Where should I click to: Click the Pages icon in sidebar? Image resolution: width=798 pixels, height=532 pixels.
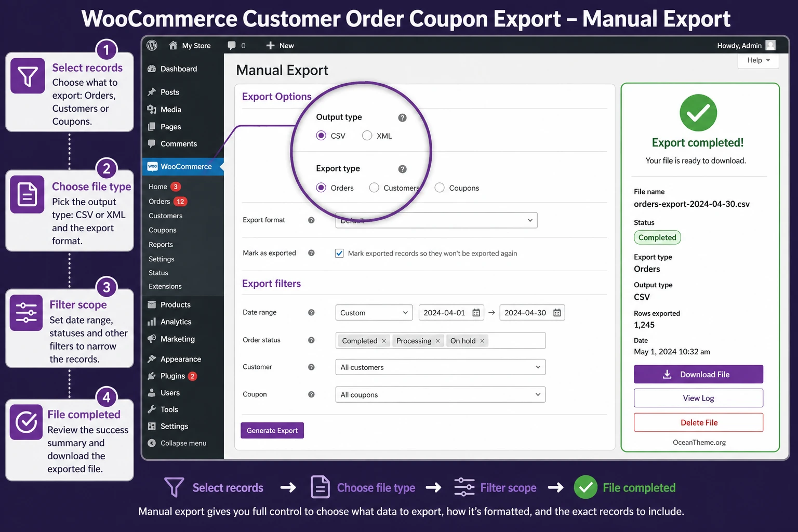click(x=152, y=126)
